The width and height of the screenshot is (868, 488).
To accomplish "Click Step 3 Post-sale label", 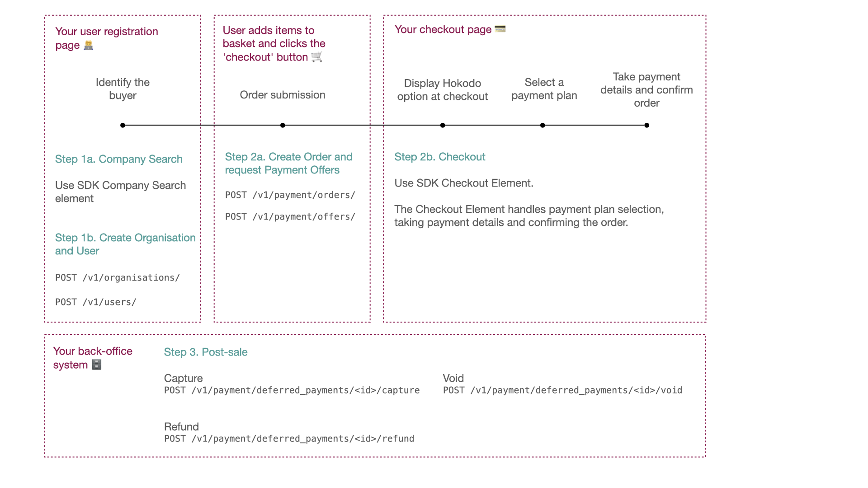I will (206, 351).
